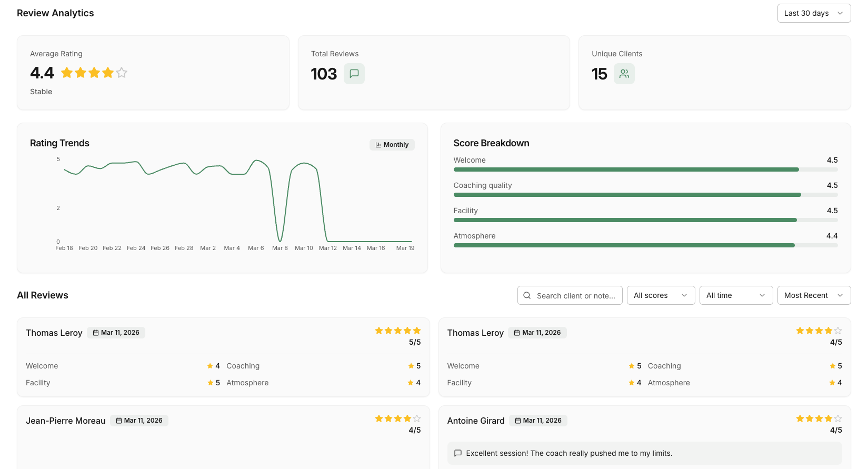Click the search magnifier icon
This screenshot has width=868, height=469.
tap(527, 295)
